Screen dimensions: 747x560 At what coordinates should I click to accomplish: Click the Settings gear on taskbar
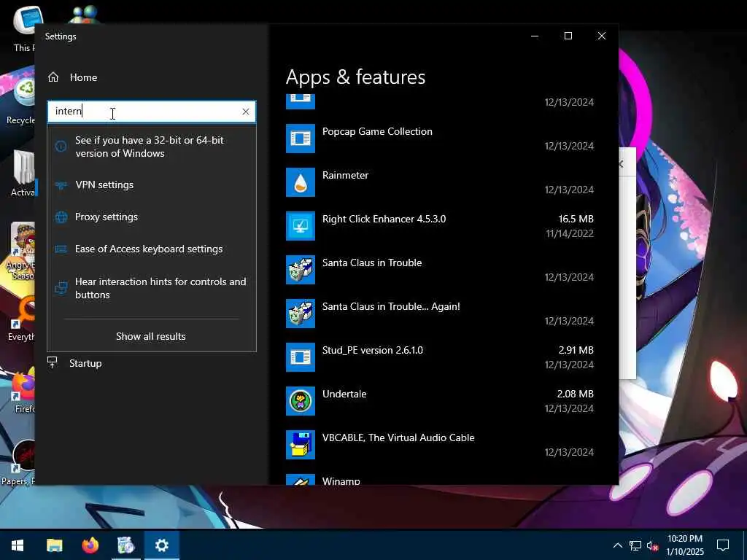click(x=162, y=545)
